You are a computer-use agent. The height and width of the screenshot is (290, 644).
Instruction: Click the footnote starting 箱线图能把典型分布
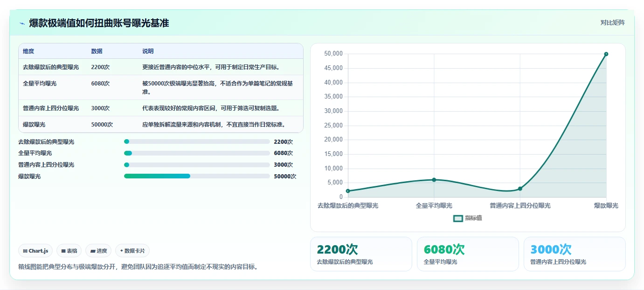coord(138,267)
